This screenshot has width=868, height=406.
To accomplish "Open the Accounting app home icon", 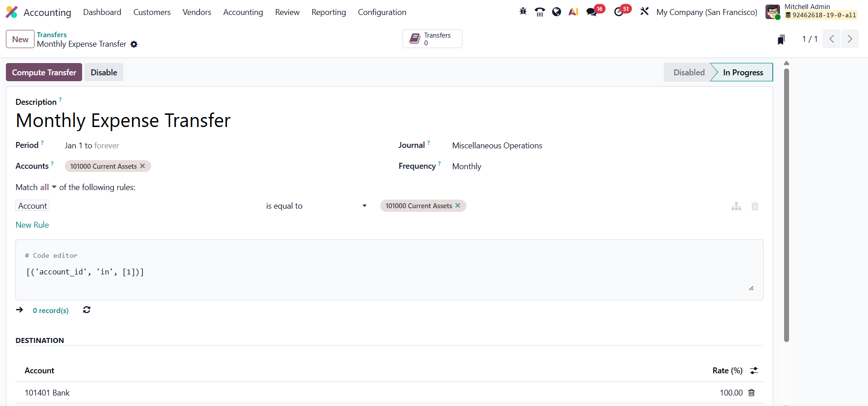I will tap(12, 12).
